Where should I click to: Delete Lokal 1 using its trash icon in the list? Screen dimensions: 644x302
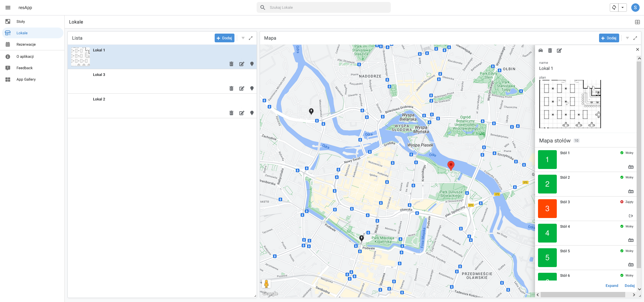click(x=231, y=64)
